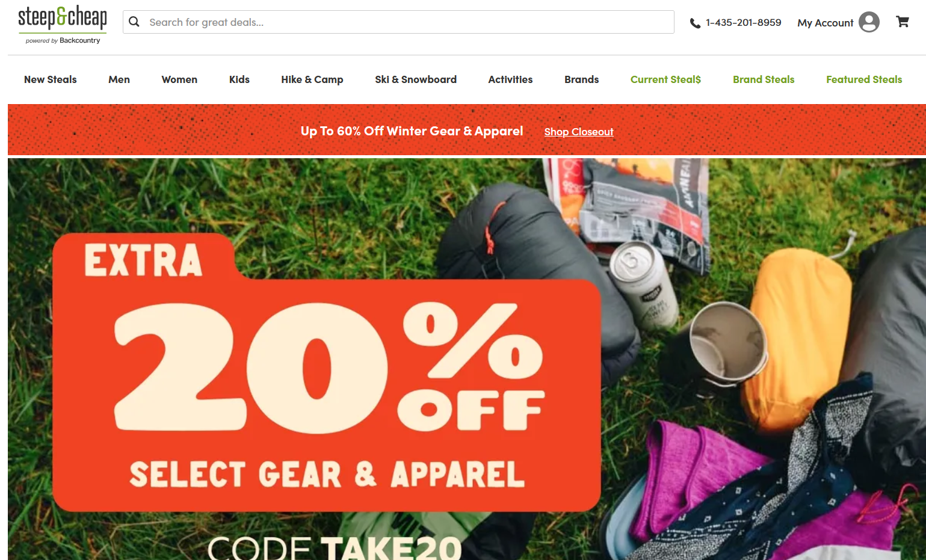The height and width of the screenshot is (560, 926).
Task: Click the My Account avatar icon
Action: click(869, 22)
